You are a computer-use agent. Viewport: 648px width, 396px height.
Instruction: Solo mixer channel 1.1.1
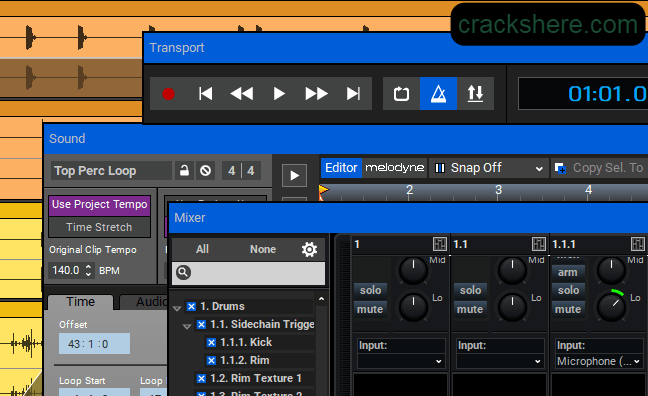click(x=568, y=290)
